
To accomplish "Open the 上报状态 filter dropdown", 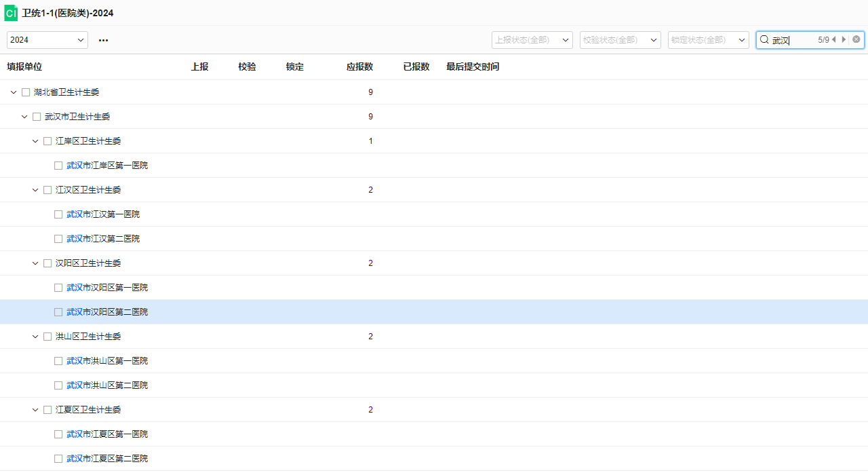I will point(532,40).
